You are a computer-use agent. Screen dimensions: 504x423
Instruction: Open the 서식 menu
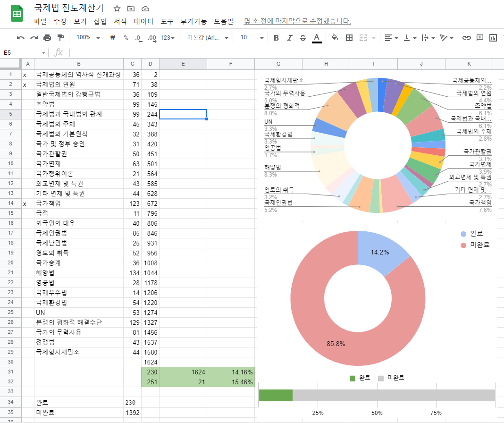pyautogui.click(x=120, y=21)
